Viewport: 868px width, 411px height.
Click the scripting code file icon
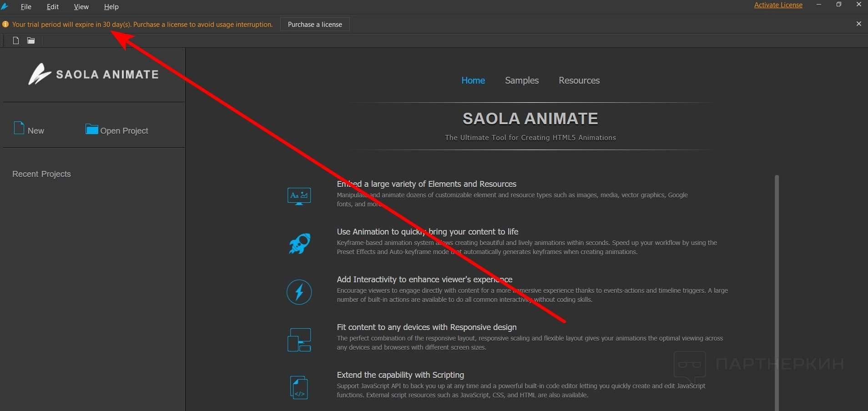[299, 387]
